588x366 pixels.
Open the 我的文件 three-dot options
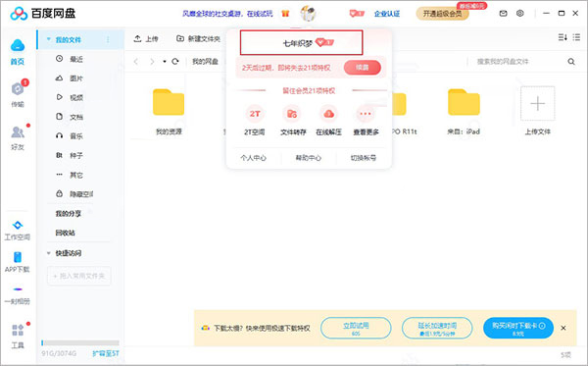pos(108,39)
